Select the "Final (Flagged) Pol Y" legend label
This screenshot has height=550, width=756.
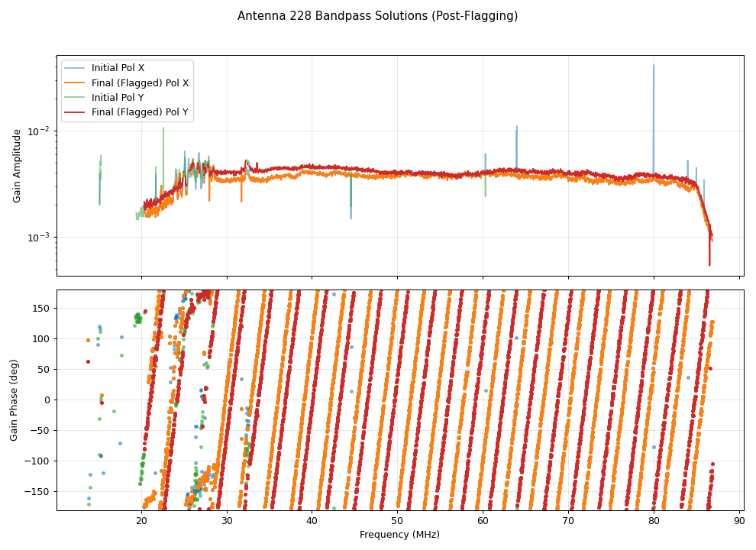pos(139,113)
